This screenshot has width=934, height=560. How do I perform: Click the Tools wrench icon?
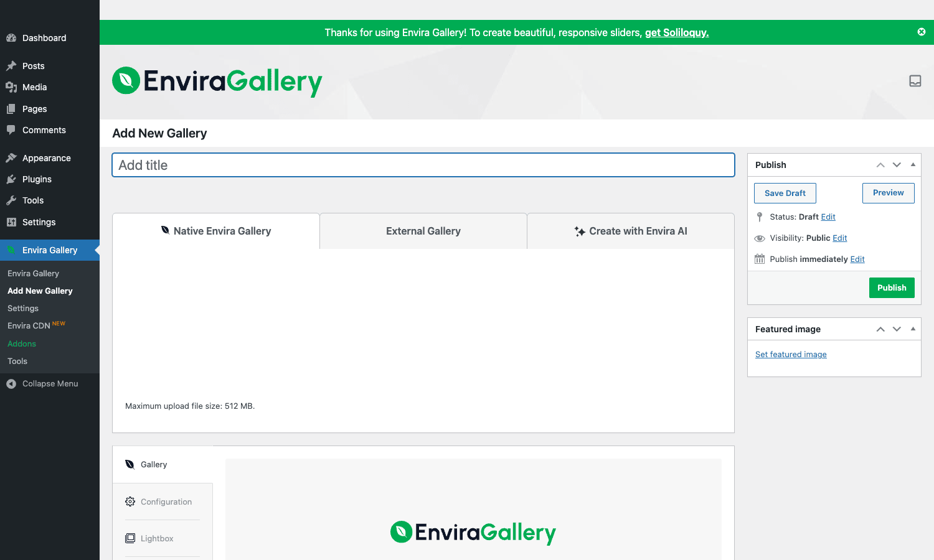pos(11,200)
